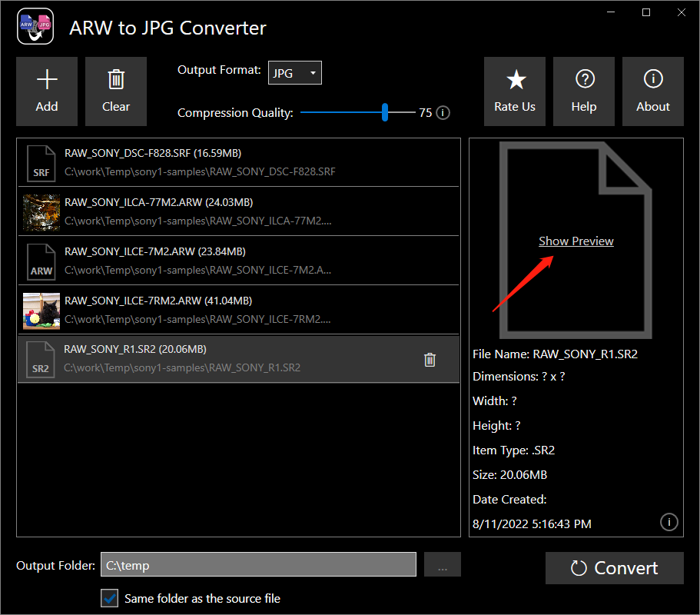The width and height of the screenshot is (700, 615).
Task: Click the Height: ? detail
Action: (496, 426)
